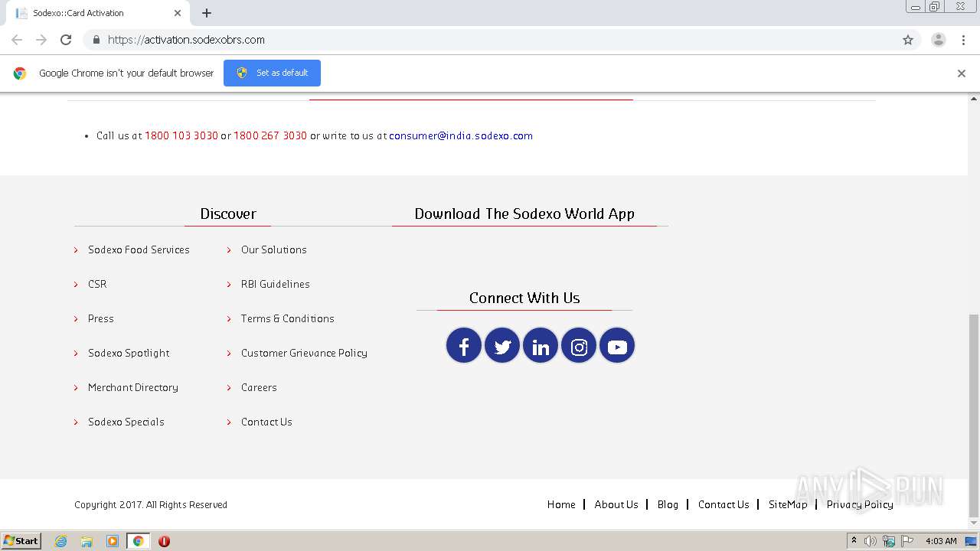The image size is (980, 551).
Task: Open Sodexo's YouTube channel icon
Action: click(x=617, y=346)
